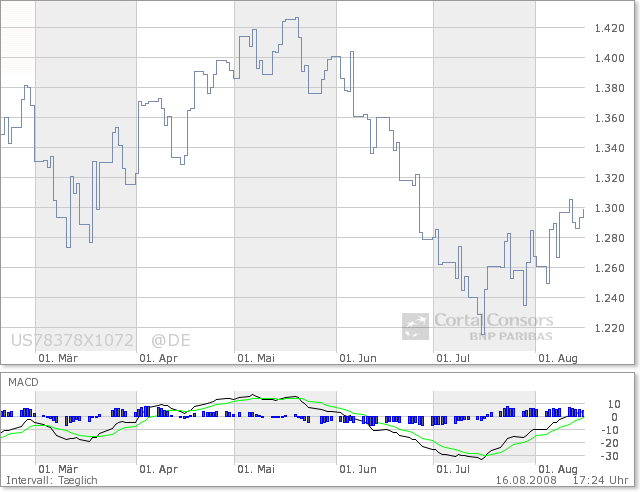Click the 1.400 price axis label

tap(610, 58)
